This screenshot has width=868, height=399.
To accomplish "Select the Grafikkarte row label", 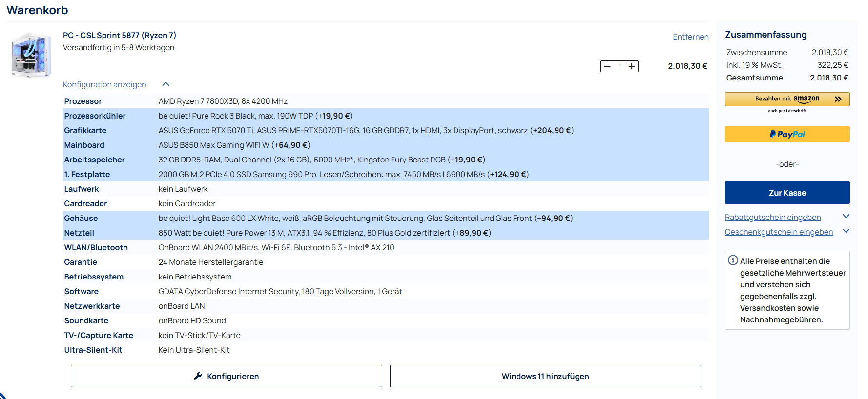I will click(x=85, y=130).
